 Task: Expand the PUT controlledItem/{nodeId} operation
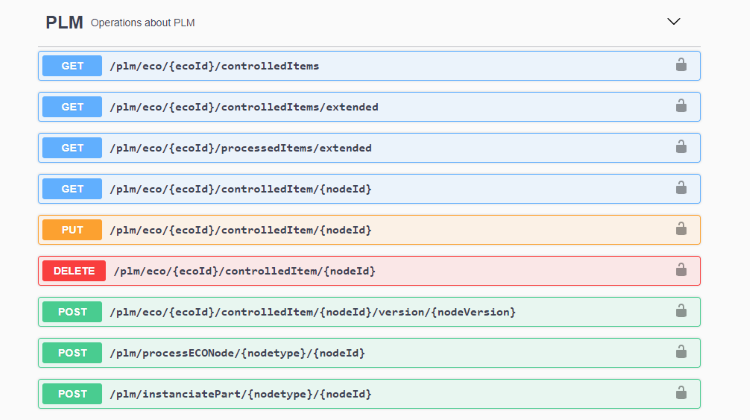point(369,230)
